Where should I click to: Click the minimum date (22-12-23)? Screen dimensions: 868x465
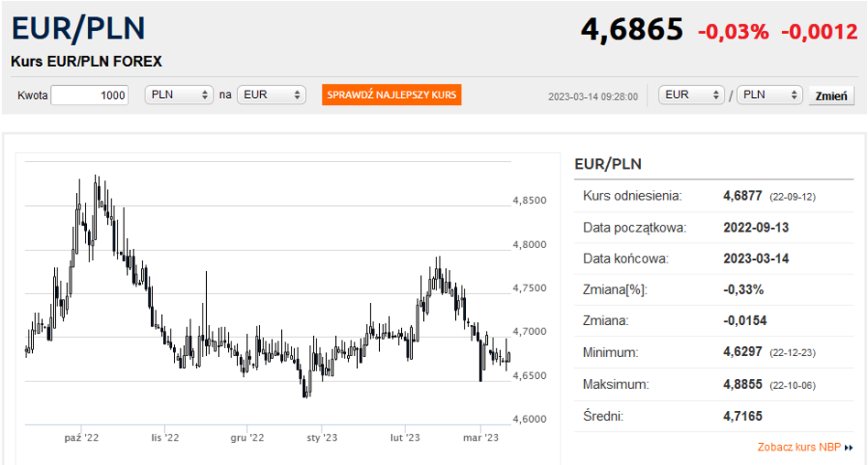point(792,352)
